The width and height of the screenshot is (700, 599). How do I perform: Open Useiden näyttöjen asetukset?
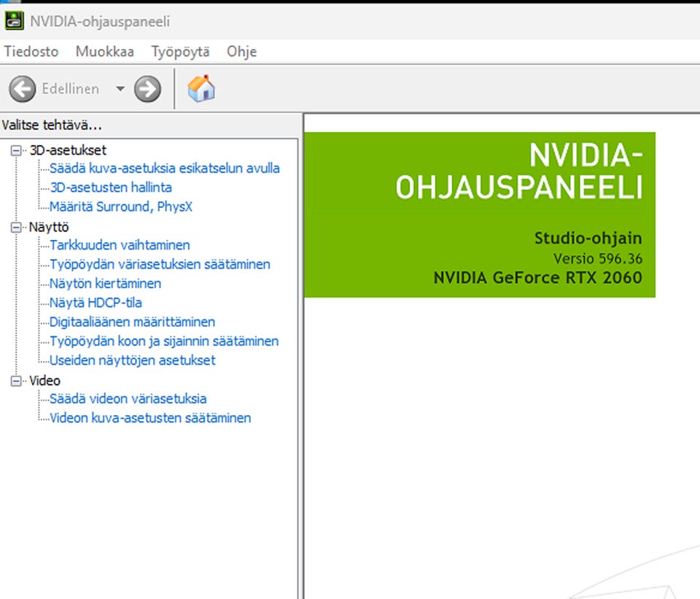click(133, 360)
